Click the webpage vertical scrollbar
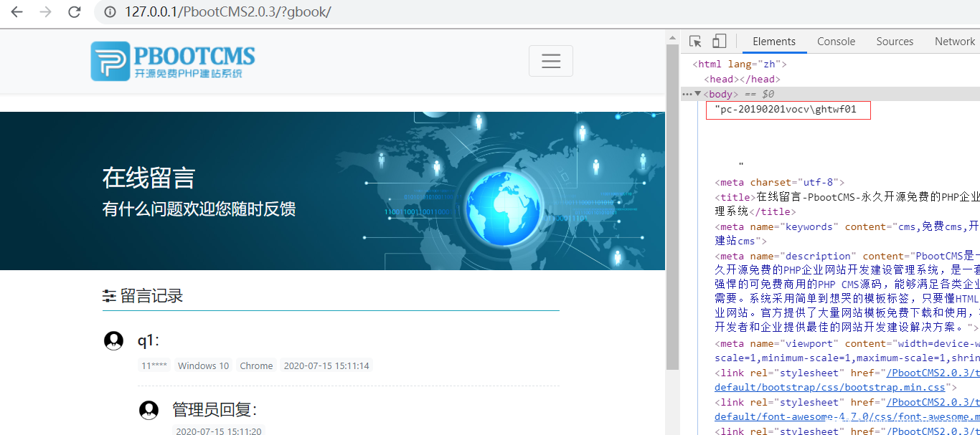This screenshot has width=980, height=435. click(x=672, y=215)
